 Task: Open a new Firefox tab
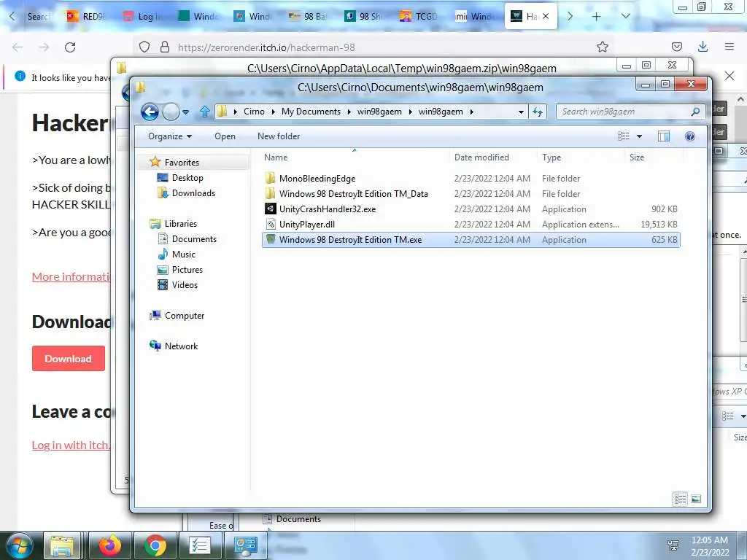tap(596, 16)
